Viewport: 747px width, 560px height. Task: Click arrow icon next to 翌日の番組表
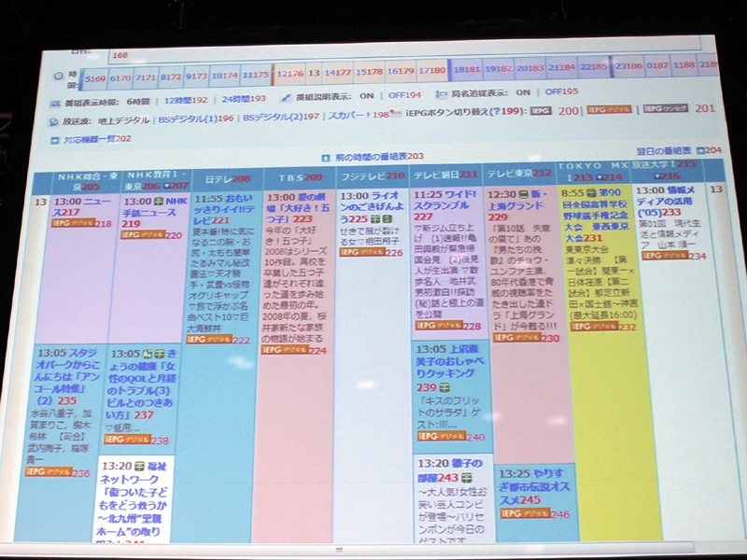[x=699, y=150]
